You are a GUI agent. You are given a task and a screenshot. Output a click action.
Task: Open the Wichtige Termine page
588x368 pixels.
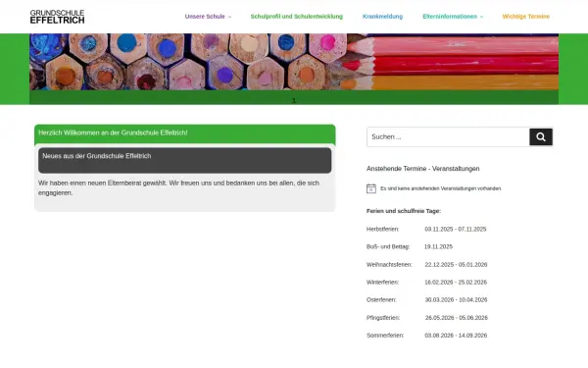click(x=525, y=17)
